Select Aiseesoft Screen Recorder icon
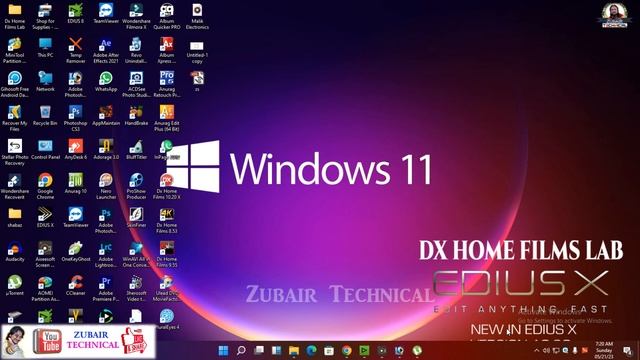Screen dimensions: 640x360 pyautogui.click(x=45, y=254)
